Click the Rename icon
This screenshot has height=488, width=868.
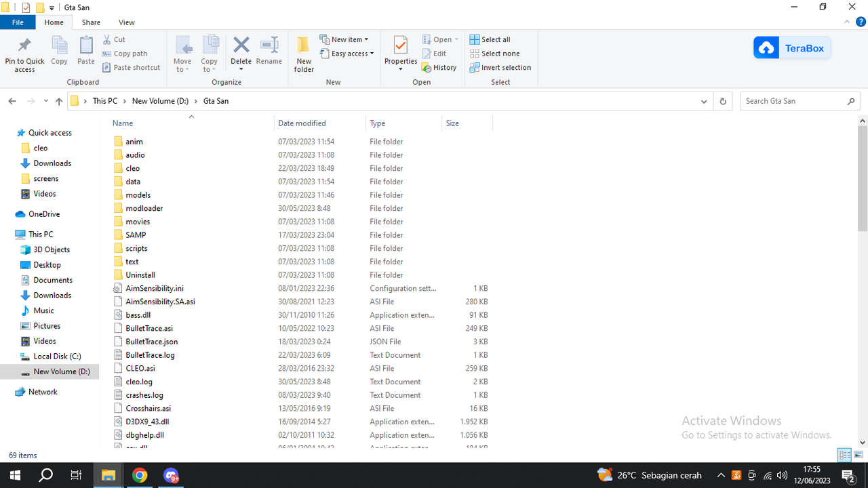[x=269, y=45]
